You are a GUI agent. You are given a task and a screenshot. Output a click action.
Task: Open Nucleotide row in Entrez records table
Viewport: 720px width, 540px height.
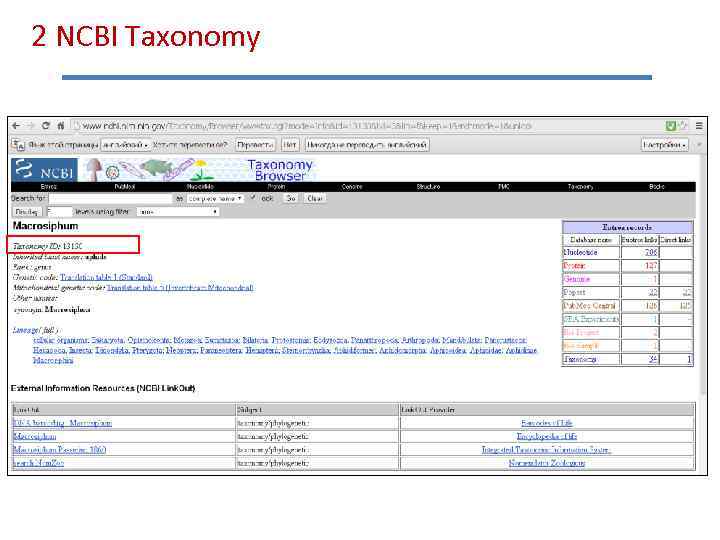[x=580, y=252]
